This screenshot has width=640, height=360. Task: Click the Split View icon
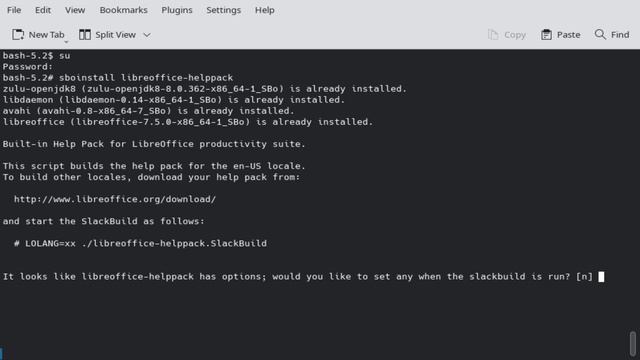(84, 35)
